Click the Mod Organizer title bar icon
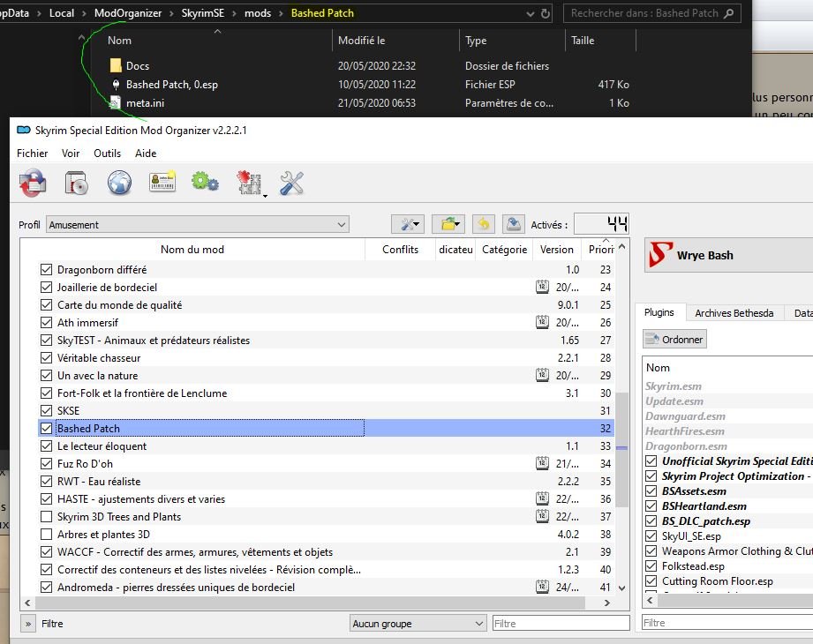 pyautogui.click(x=24, y=130)
